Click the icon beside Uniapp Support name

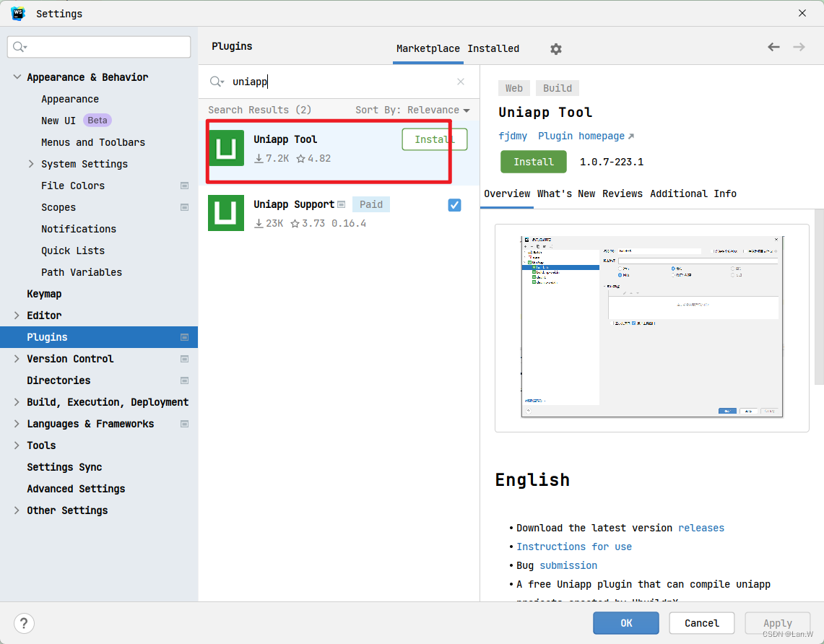342,204
